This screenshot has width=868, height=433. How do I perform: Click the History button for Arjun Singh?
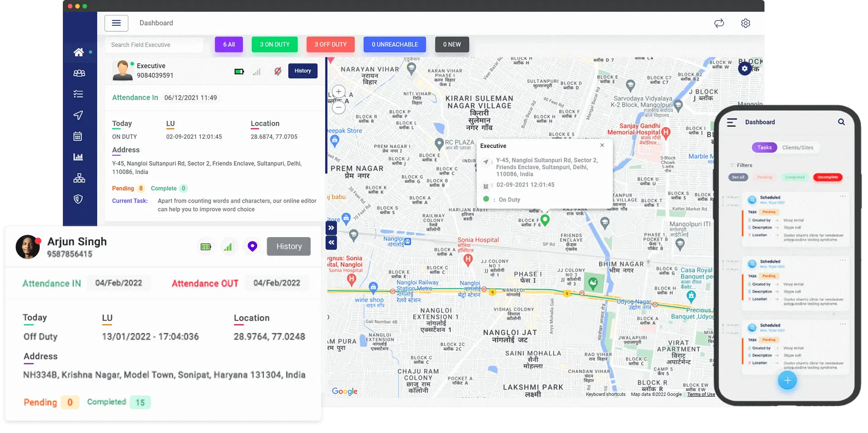point(288,246)
